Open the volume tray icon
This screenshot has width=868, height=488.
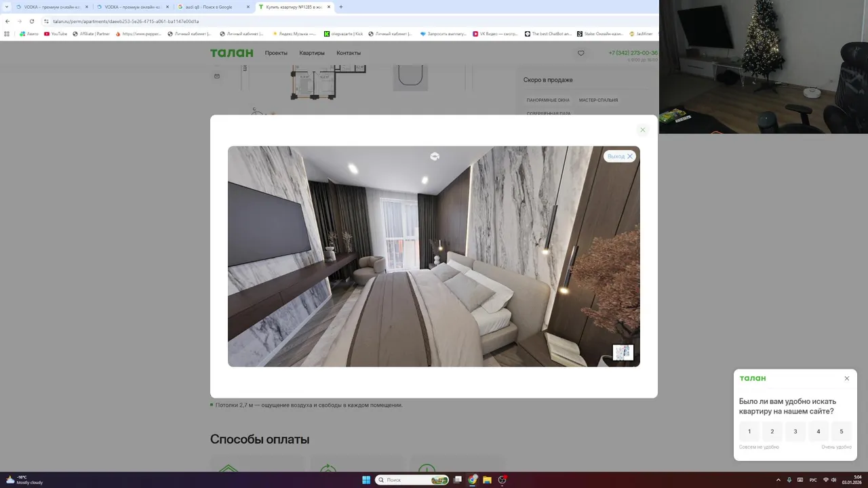pyautogui.click(x=834, y=480)
